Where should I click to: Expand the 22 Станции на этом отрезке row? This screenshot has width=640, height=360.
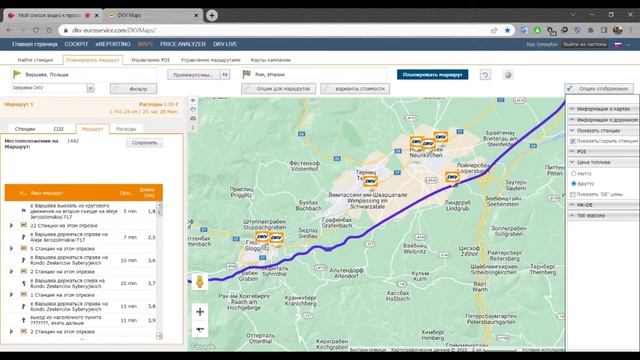[x=11, y=225]
